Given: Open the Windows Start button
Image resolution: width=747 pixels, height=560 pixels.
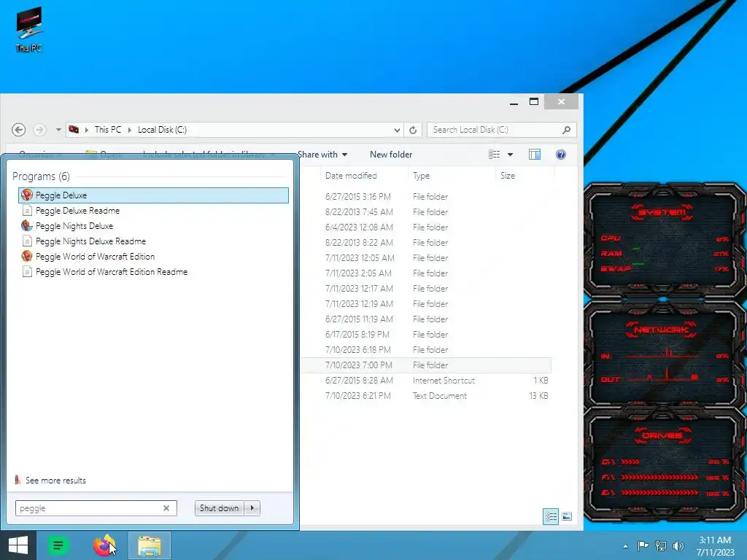Looking at the screenshot, I should [x=18, y=545].
